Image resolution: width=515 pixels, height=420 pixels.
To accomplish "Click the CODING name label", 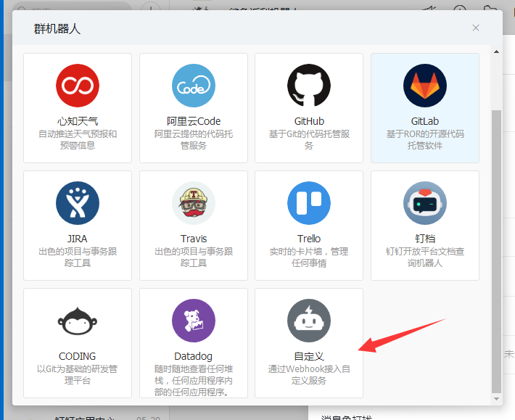I will tap(78, 356).
